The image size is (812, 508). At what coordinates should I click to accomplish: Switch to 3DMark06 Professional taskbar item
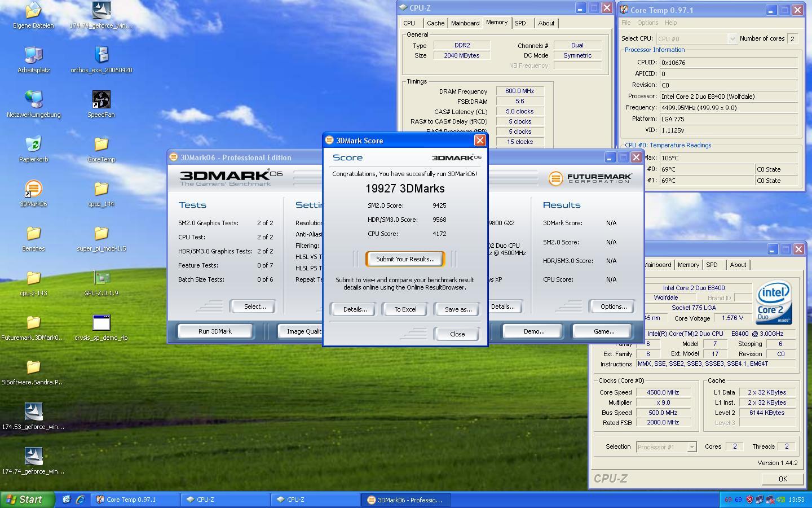pyautogui.click(x=406, y=500)
